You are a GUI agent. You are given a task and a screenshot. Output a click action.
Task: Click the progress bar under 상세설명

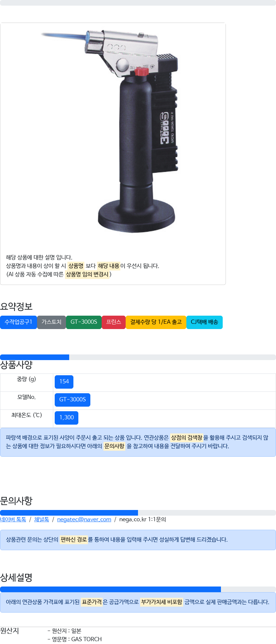pos(138,589)
